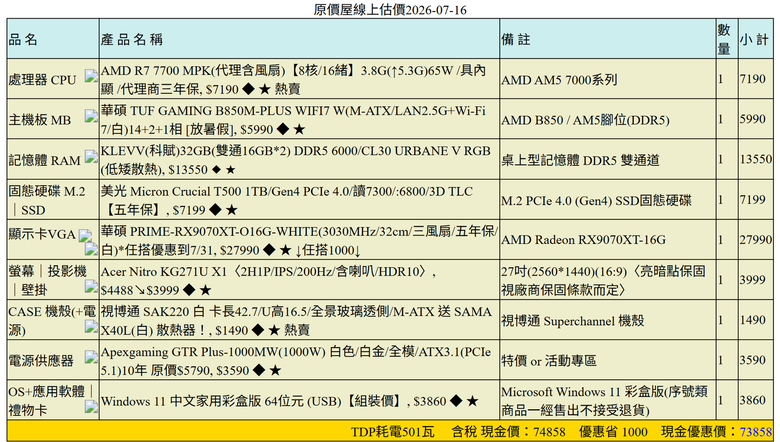Viewport: 780px width, 442px height.
Task: Select the 顯示卡VGA category label
Action: (x=42, y=234)
